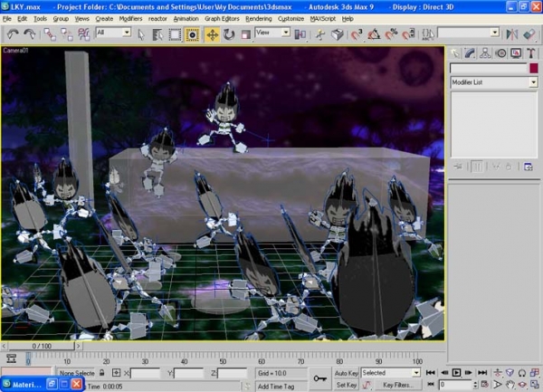Select the Truck Camera hand tool
The width and height of the screenshot is (543, 392).
click(510, 385)
